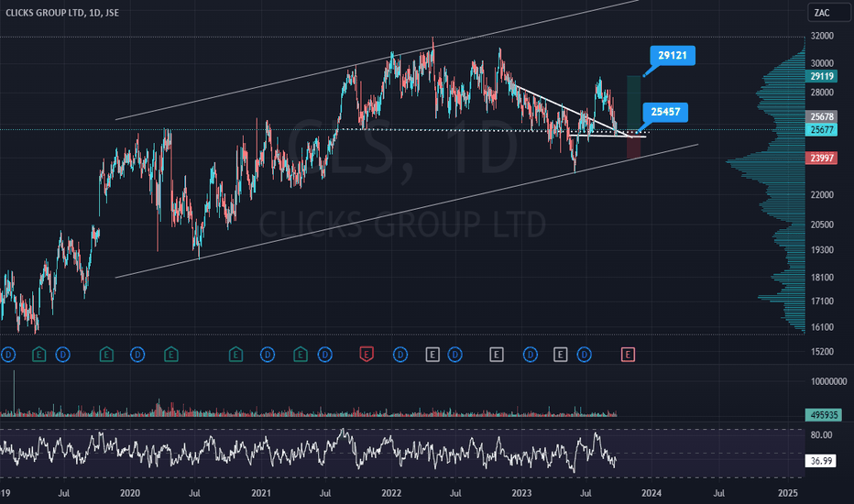Select the 29121 target price callout
The image size is (854, 504).
point(672,56)
